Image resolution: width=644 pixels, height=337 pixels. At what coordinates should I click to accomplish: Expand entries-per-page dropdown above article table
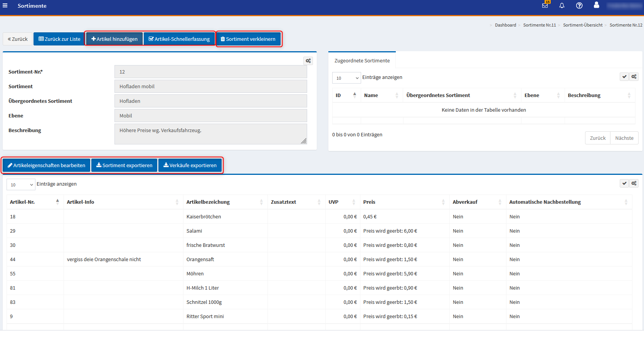coord(21,185)
